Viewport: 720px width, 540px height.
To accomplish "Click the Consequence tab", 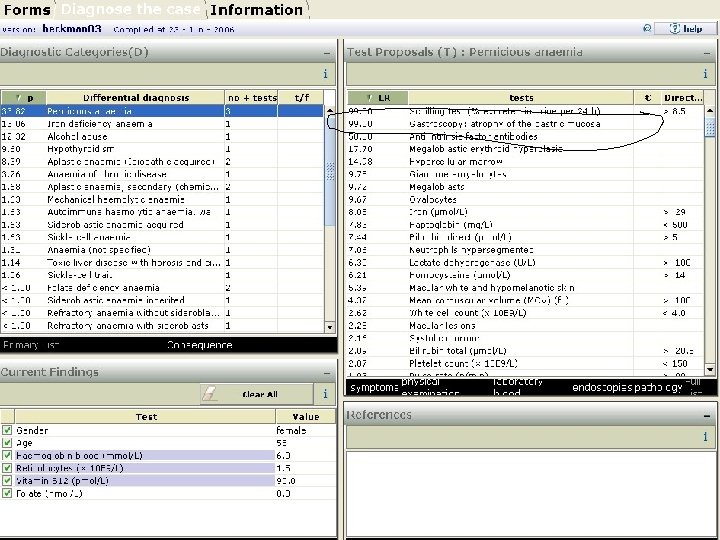I will pos(199,345).
